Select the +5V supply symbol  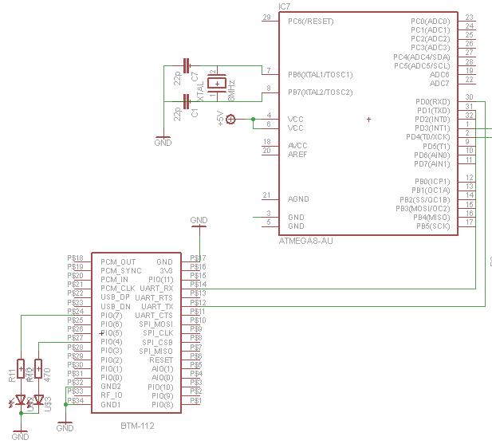[230, 120]
